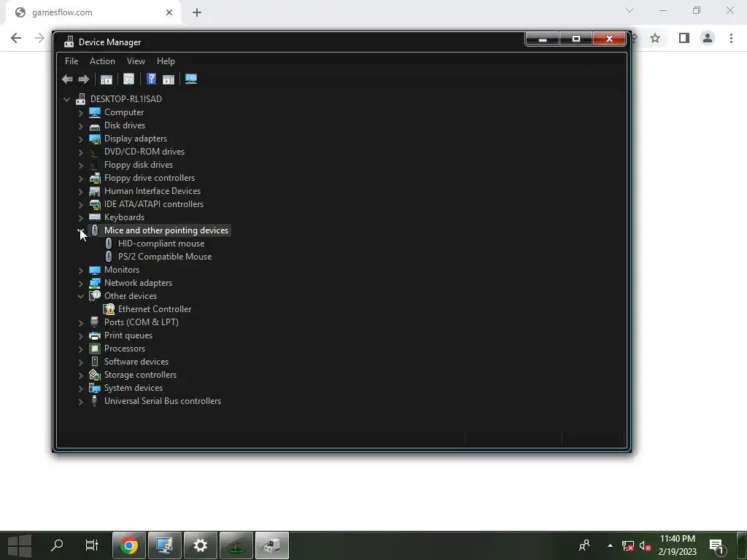Image resolution: width=747 pixels, height=560 pixels.
Task: Open the Action menu
Action: (102, 61)
